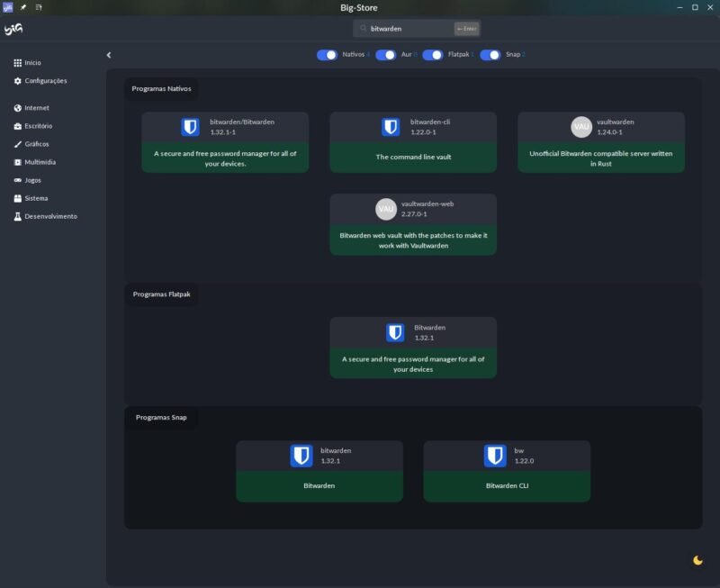Toggle the Flatpak filter off
Screen dimensions: 720x588
point(433,55)
